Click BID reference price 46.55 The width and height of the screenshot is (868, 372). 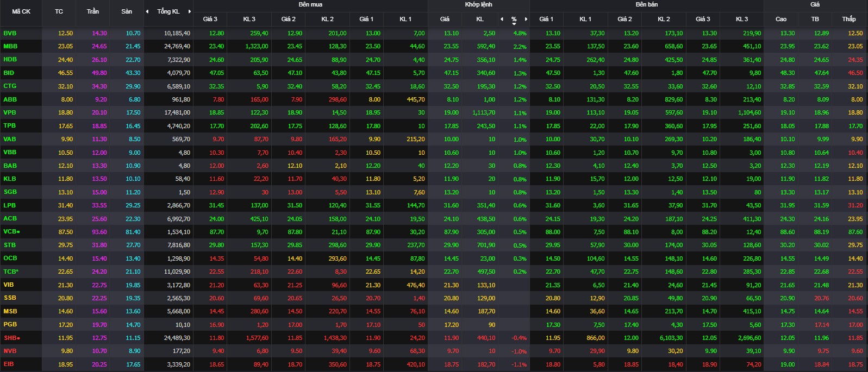click(65, 73)
